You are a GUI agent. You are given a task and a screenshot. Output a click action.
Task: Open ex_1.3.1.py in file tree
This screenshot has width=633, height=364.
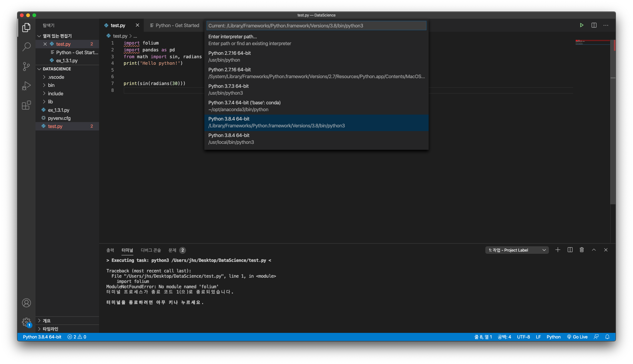(x=68, y=110)
